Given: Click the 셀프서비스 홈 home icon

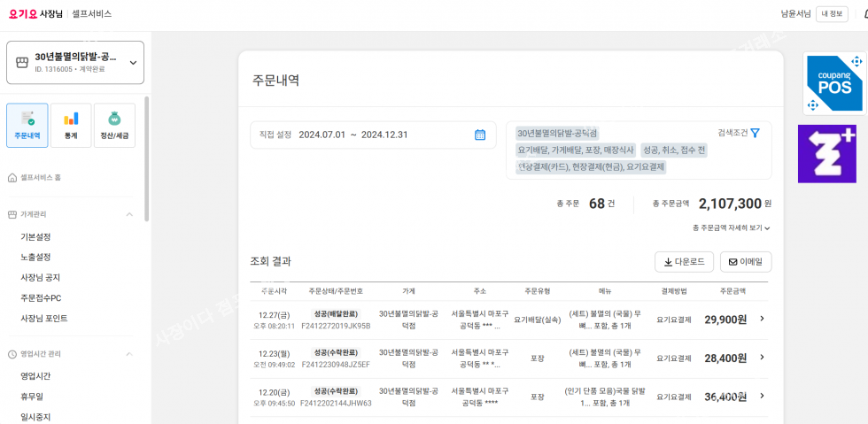Looking at the screenshot, I should pos(12,178).
